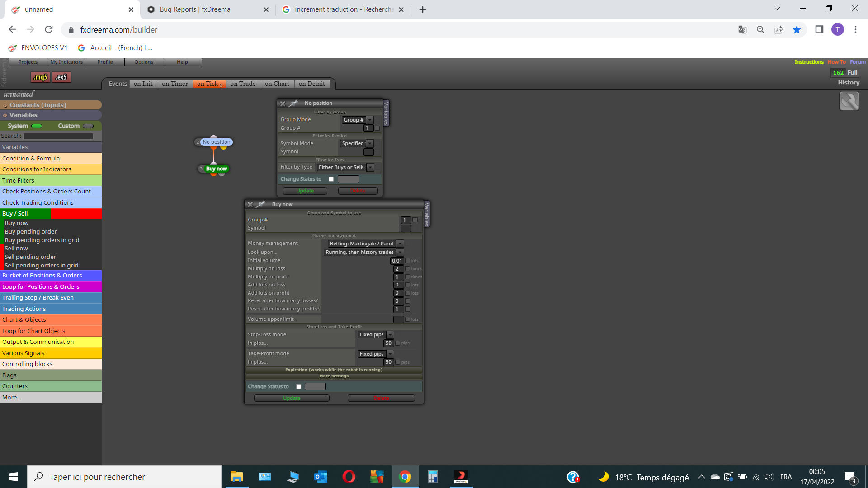Open the Look upon dropdown
This screenshot has height=488, width=868.
coord(364,252)
